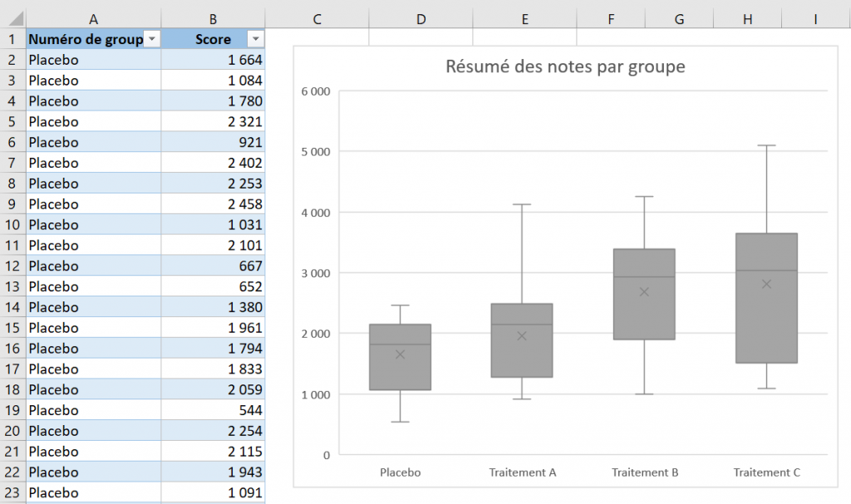Screen dimensions: 851x504
Task: Click the horizontal category axis labels
Action: (x=523, y=472)
